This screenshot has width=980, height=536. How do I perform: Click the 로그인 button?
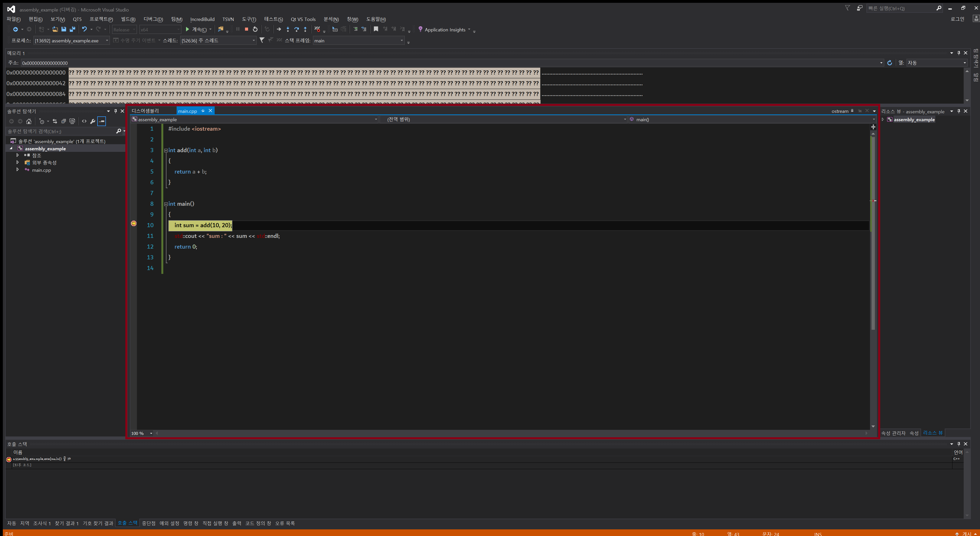tap(958, 19)
